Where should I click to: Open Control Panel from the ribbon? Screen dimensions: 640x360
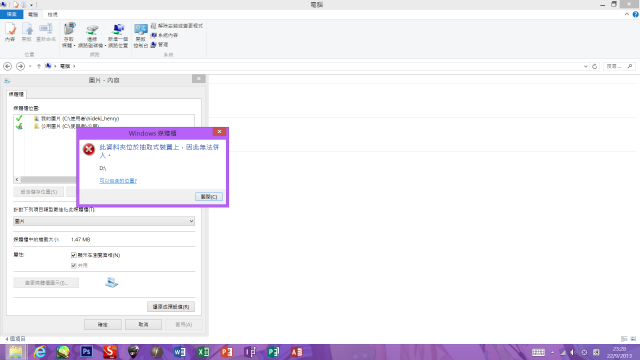pyautogui.click(x=141, y=36)
